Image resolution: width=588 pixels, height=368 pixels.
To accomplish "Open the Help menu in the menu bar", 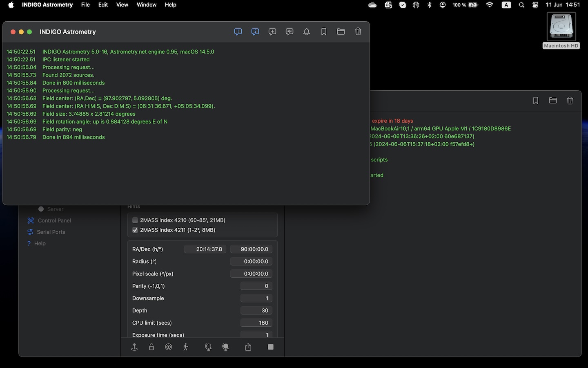I will point(171,5).
